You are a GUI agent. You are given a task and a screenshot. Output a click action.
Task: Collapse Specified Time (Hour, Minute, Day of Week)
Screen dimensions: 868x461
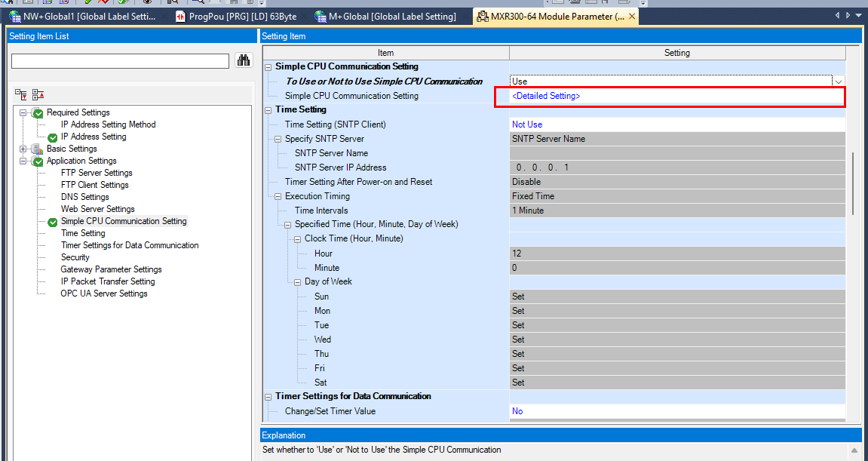(288, 225)
